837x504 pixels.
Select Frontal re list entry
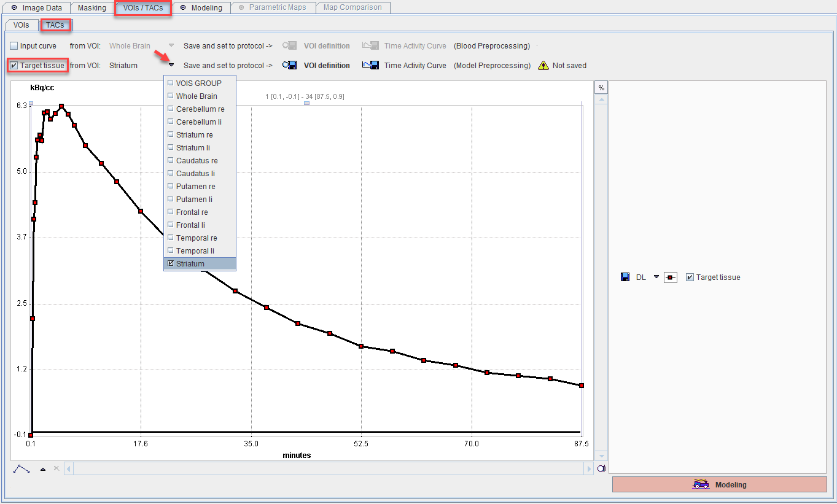click(200, 212)
